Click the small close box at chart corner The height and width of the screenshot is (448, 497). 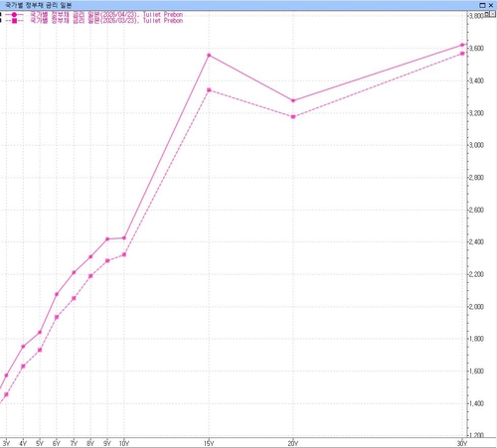(x=493, y=14)
